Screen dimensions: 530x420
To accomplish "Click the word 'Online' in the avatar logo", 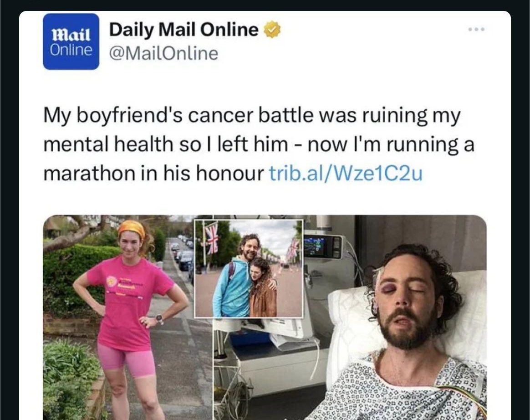I will [71, 50].
